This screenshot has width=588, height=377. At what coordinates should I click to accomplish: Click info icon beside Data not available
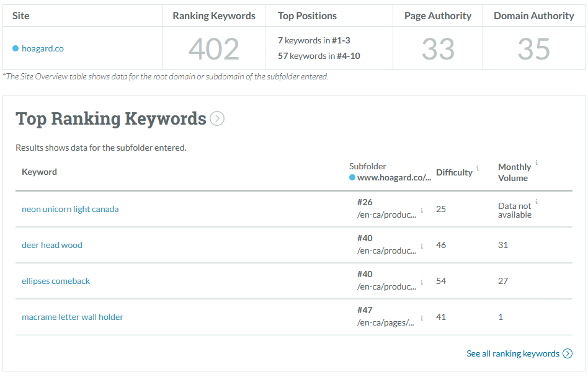pos(537,202)
